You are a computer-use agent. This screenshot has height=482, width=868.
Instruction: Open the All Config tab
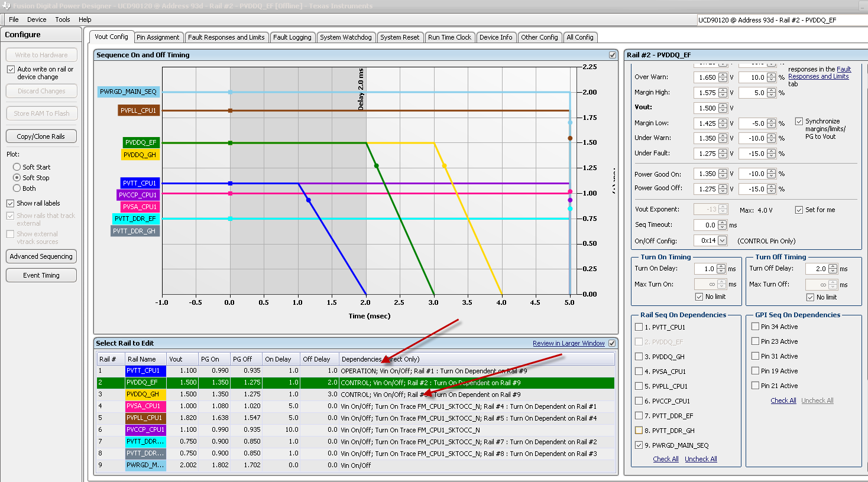coord(580,37)
